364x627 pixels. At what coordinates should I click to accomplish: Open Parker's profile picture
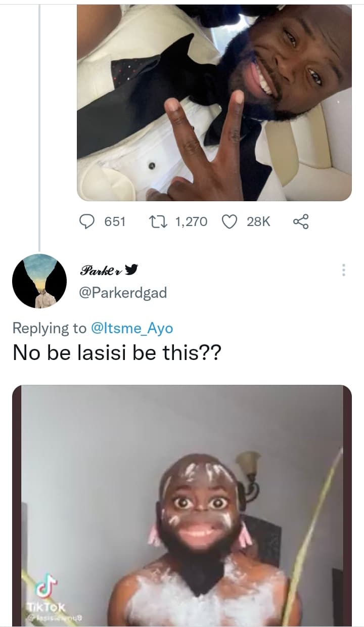click(39, 281)
